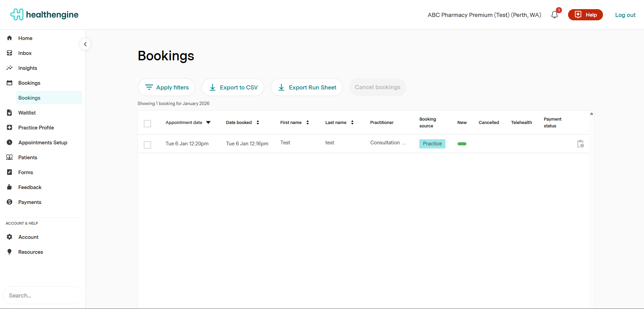Sort by Appointment date column arrow

tap(208, 123)
